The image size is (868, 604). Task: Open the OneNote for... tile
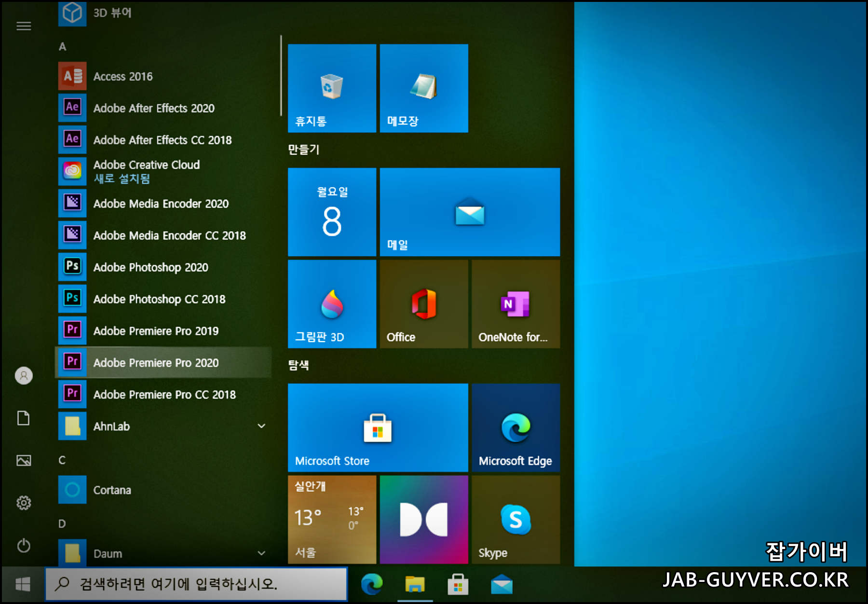(x=516, y=304)
